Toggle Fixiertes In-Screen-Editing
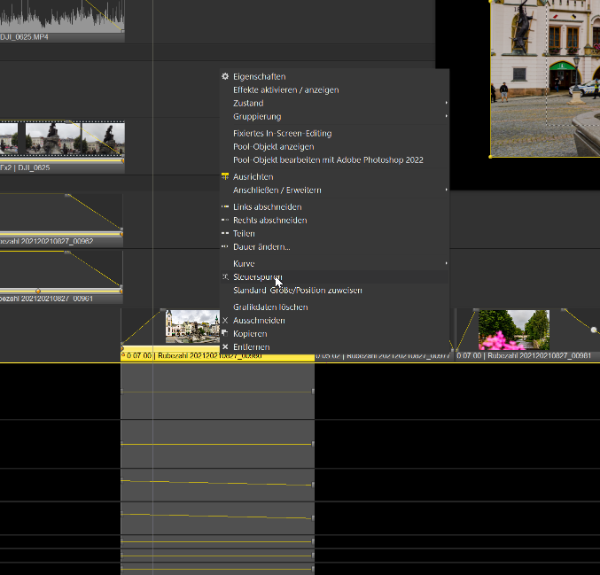The height and width of the screenshot is (575, 600). 282,133
